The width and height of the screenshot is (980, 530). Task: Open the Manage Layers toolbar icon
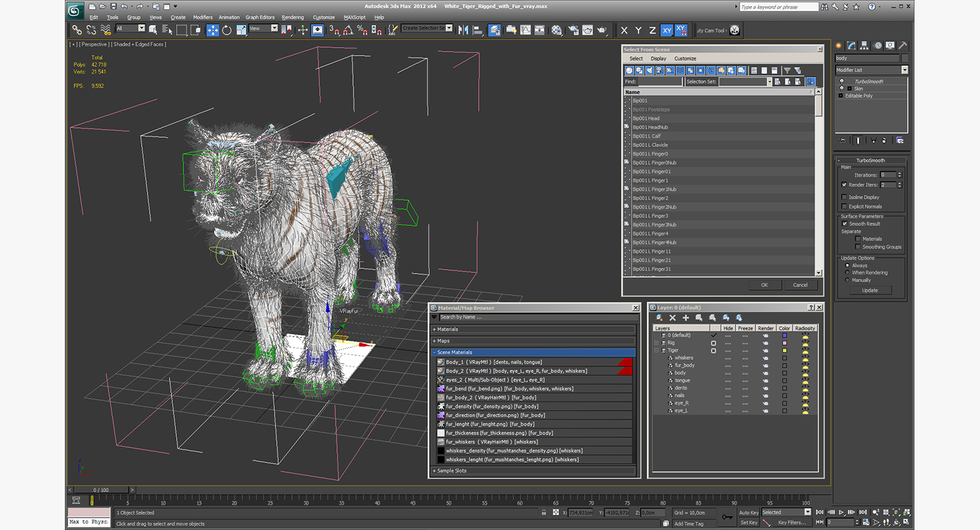click(495, 30)
